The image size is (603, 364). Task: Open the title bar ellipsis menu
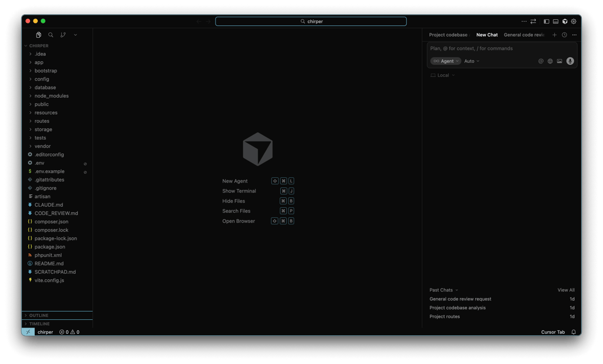(x=524, y=22)
